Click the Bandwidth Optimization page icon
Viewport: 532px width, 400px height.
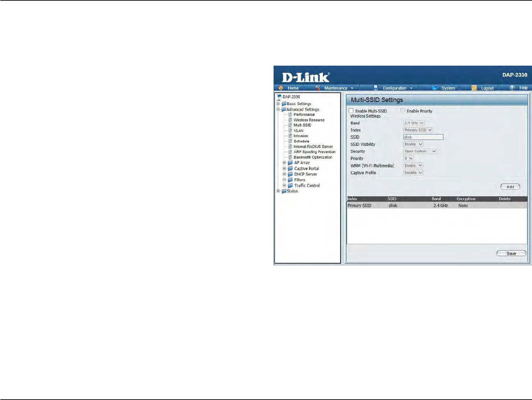coord(290,157)
